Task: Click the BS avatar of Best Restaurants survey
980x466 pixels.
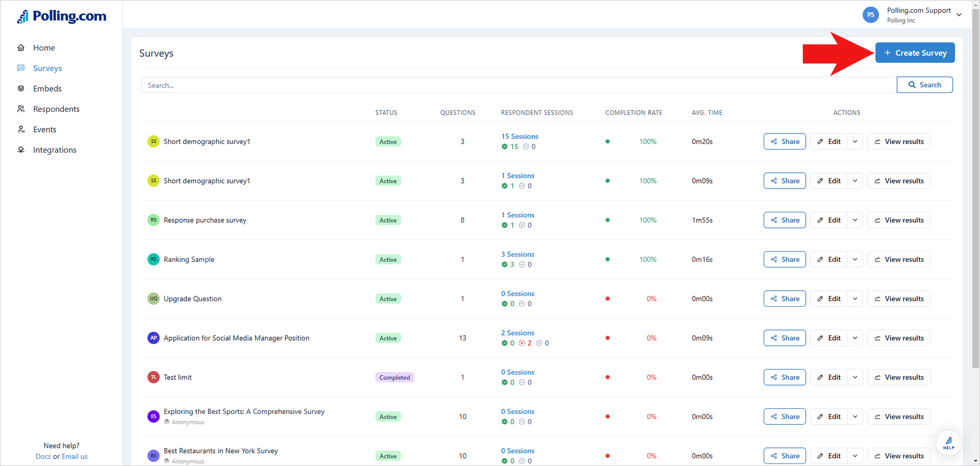Action: point(154,456)
